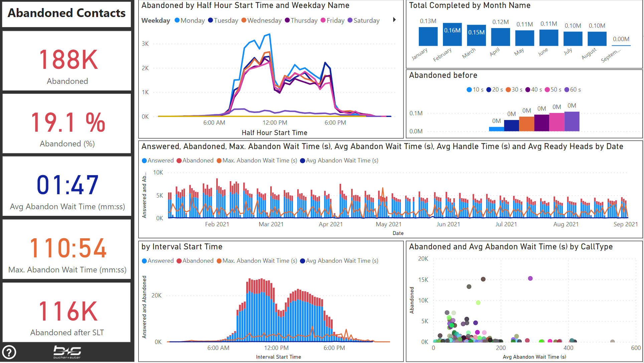Click the pink 50 s bar
The height and width of the screenshot is (363, 644).
(x=557, y=122)
